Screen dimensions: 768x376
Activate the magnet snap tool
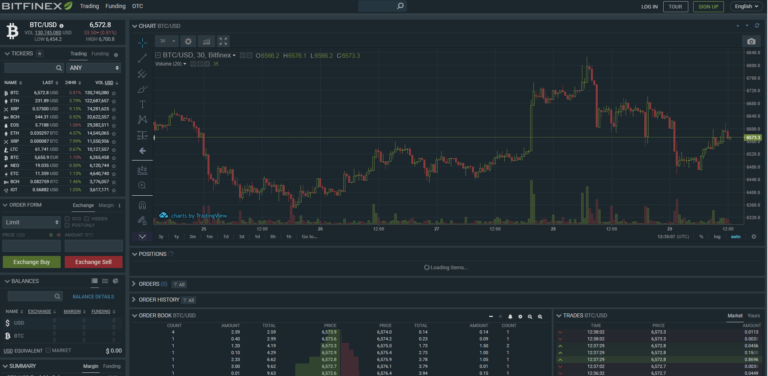142,205
